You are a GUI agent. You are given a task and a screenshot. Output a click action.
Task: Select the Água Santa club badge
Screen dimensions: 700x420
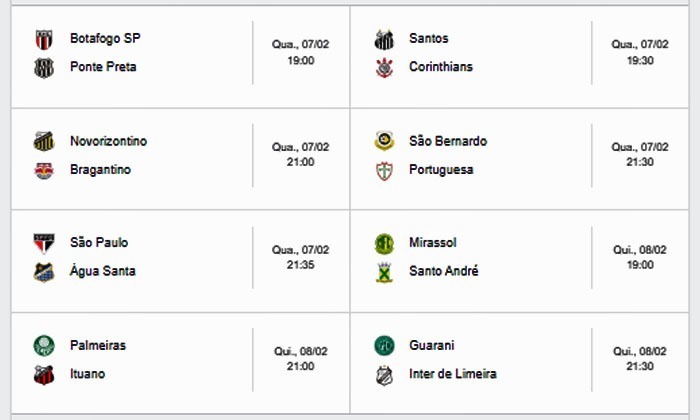tap(44, 272)
